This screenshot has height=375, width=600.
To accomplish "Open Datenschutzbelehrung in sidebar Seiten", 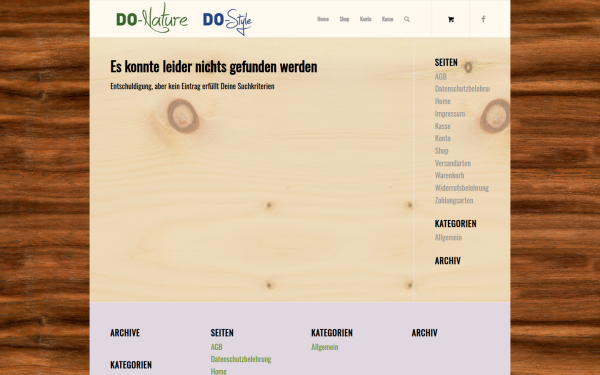I will 462,89.
